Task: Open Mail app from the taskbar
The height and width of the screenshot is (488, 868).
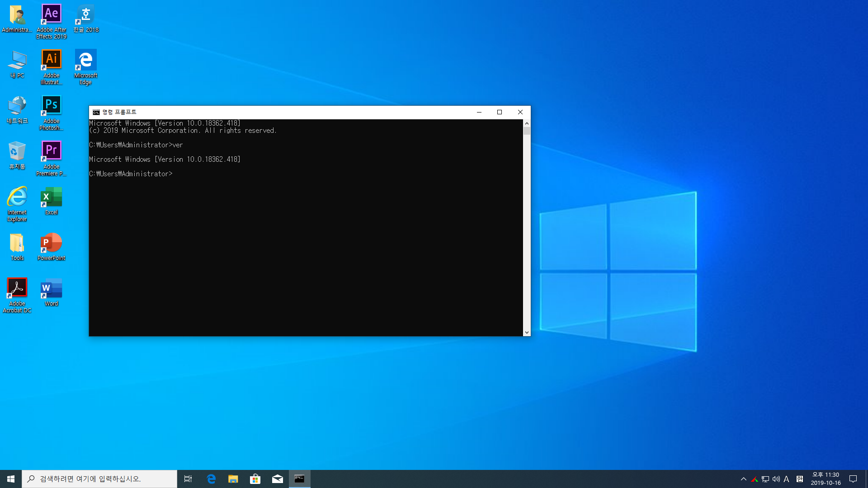Action: tap(277, 479)
